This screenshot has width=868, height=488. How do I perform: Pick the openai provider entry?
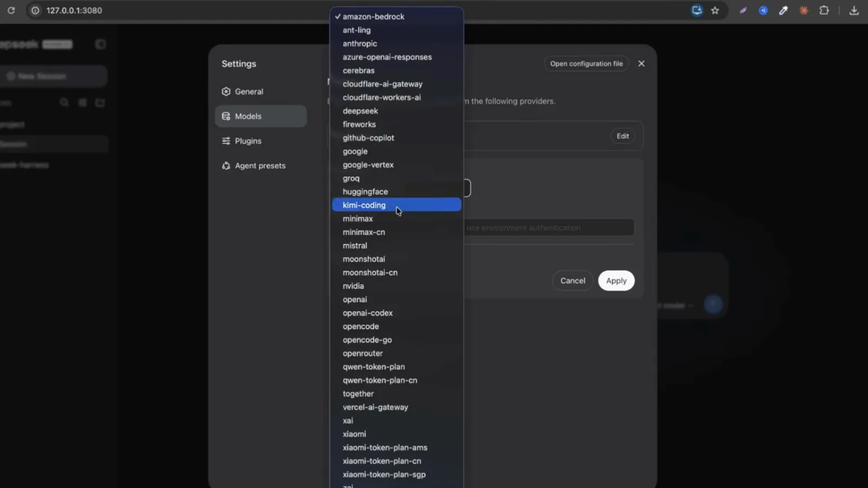(397, 299)
